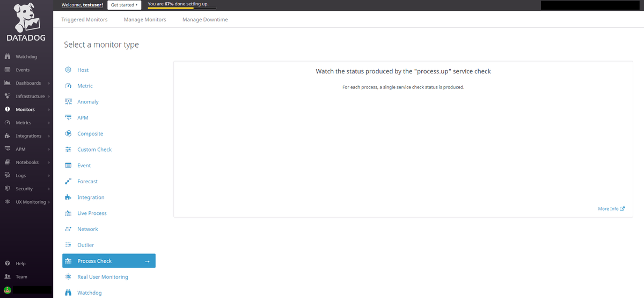Click the Host monitor type icon
Viewport: 644px width, 298px height.
pyautogui.click(x=68, y=70)
